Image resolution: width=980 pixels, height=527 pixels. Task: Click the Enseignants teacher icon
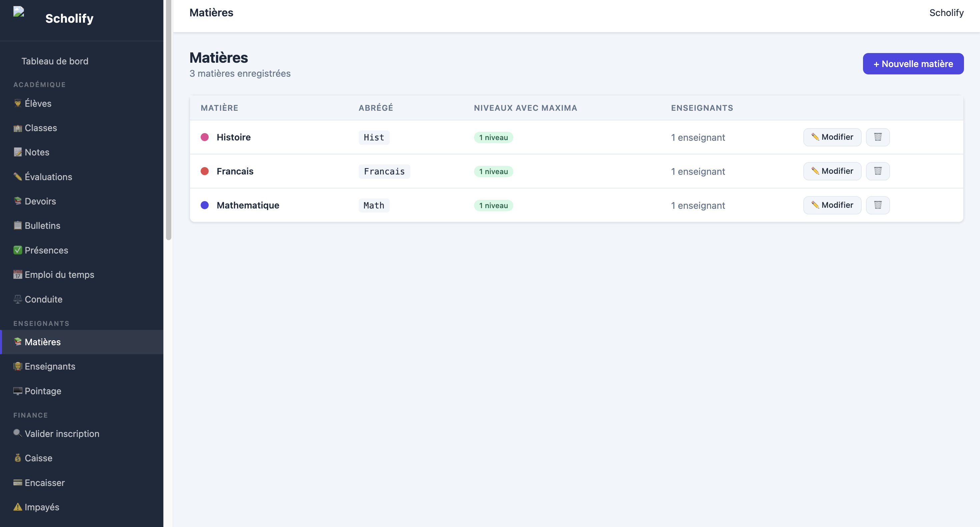[x=17, y=366]
